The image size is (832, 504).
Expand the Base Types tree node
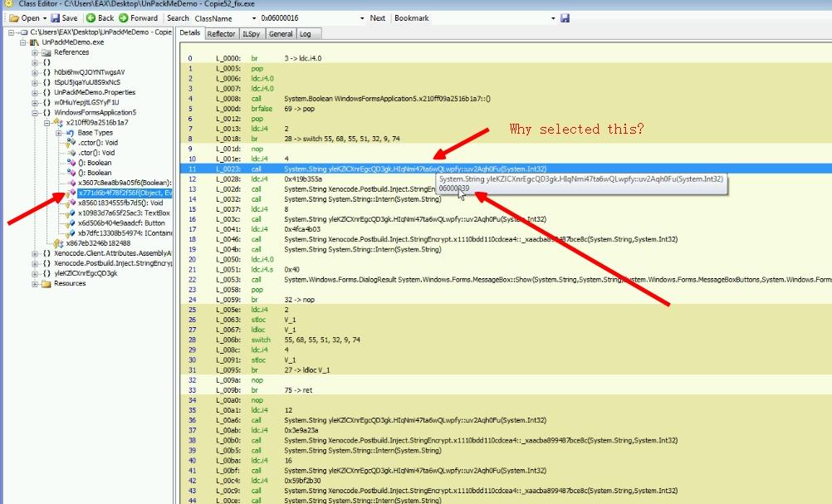click(x=58, y=133)
